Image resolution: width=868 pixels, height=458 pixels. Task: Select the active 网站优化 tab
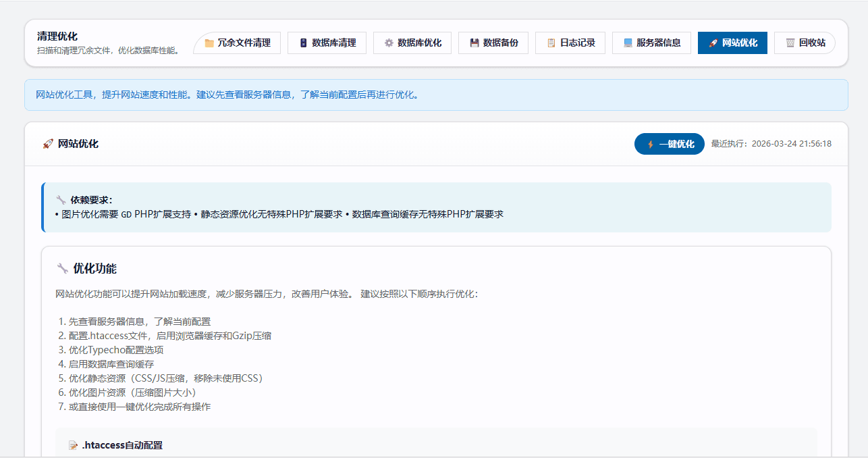732,43
